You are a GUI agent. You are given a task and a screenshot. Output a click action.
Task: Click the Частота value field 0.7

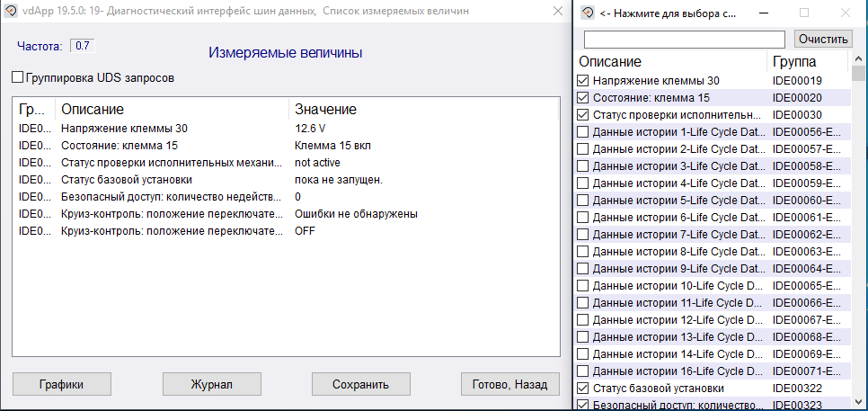83,46
